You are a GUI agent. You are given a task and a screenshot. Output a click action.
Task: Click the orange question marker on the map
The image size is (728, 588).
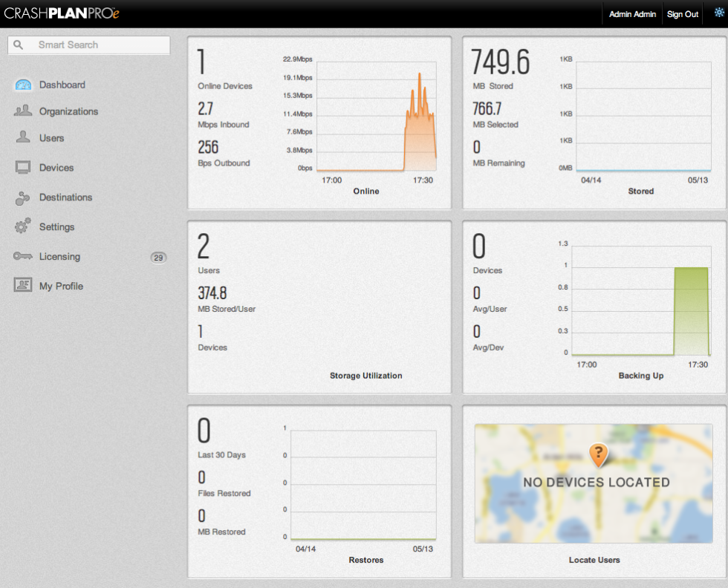(599, 454)
